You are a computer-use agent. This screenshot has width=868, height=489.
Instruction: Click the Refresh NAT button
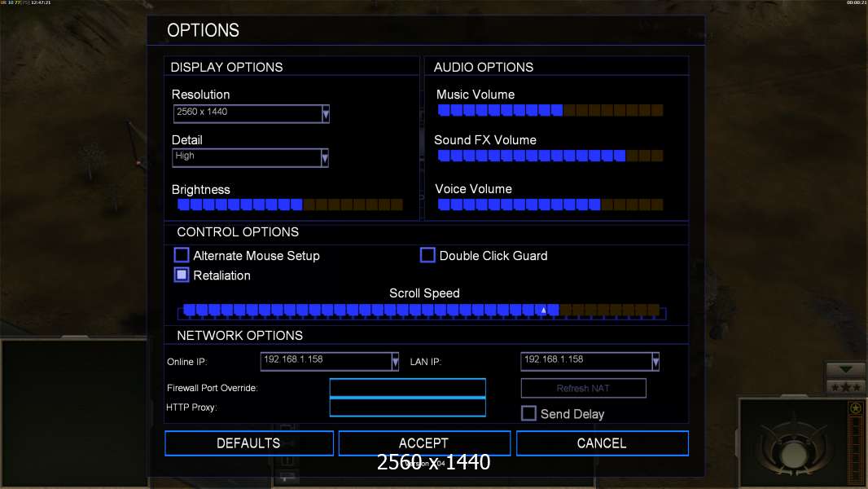584,388
